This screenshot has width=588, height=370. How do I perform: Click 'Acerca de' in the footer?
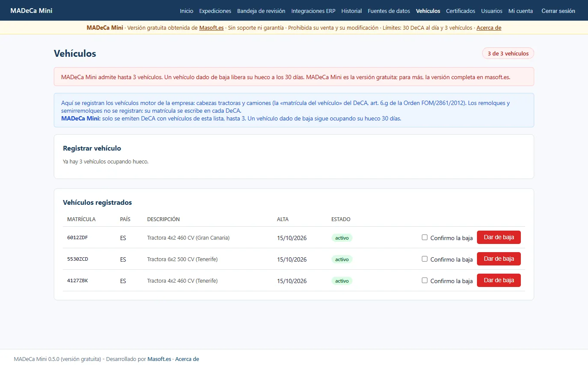(x=187, y=359)
